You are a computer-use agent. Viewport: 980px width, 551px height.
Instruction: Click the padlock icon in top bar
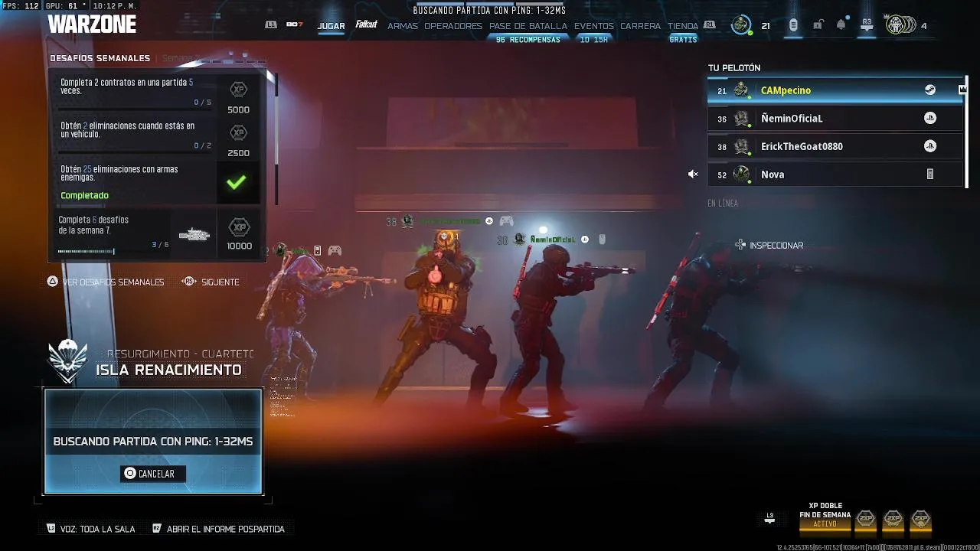click(818, 25)
